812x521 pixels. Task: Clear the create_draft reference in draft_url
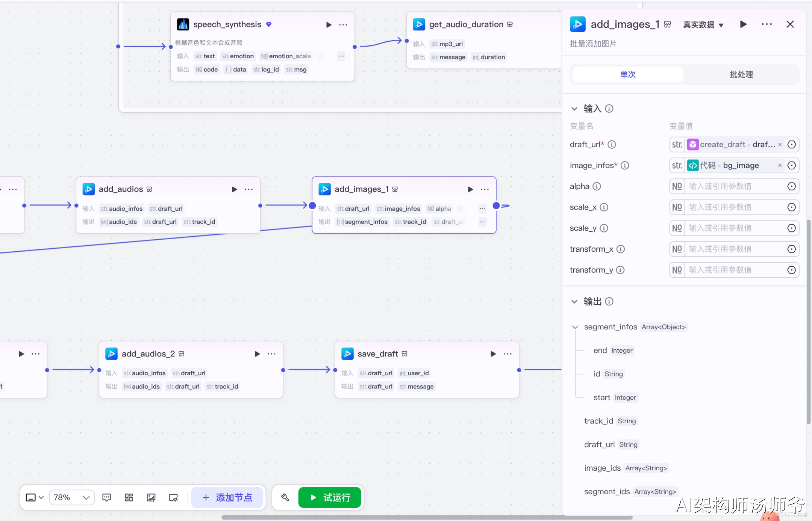pos(780,145)
